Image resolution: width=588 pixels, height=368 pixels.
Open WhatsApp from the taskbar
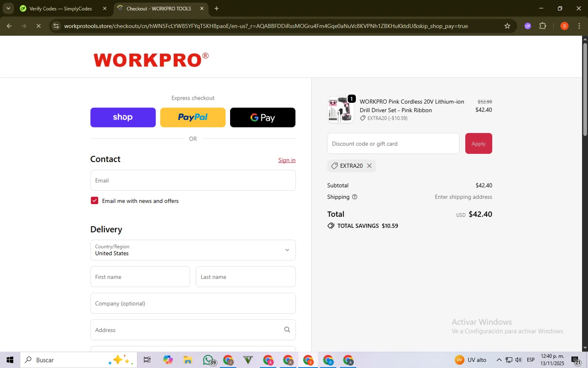point(209,360)
